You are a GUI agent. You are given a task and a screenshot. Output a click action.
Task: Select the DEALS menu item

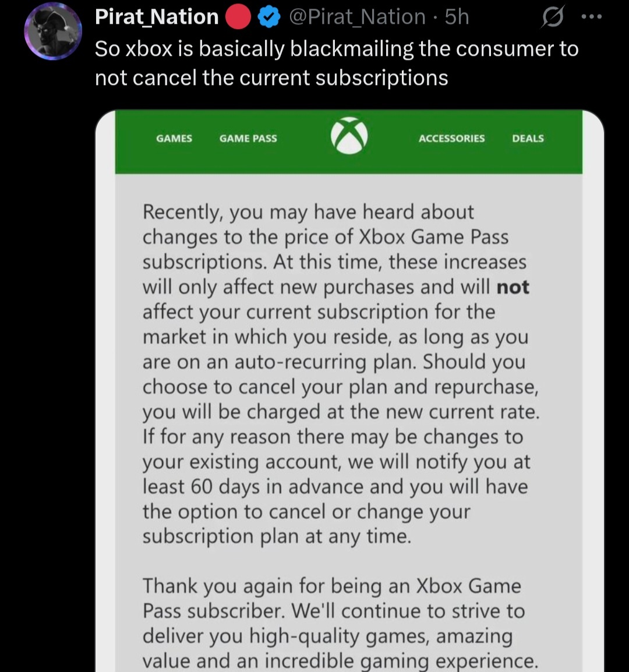point(528,139)
